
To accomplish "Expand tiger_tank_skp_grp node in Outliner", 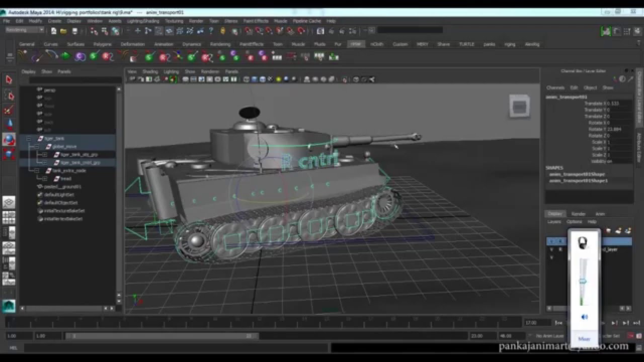I will 44,154.
